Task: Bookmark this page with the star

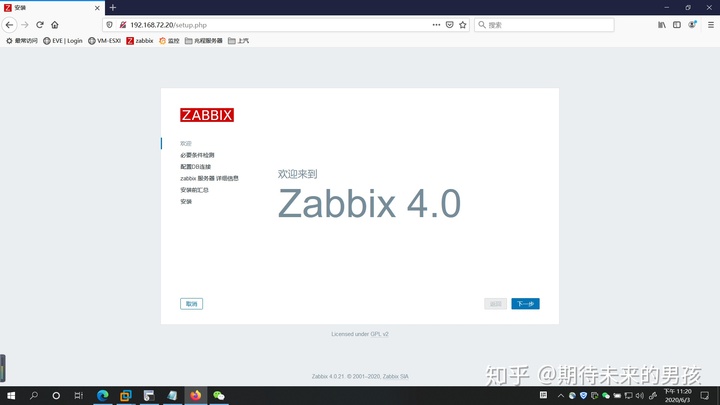Action: pos(463,25)
